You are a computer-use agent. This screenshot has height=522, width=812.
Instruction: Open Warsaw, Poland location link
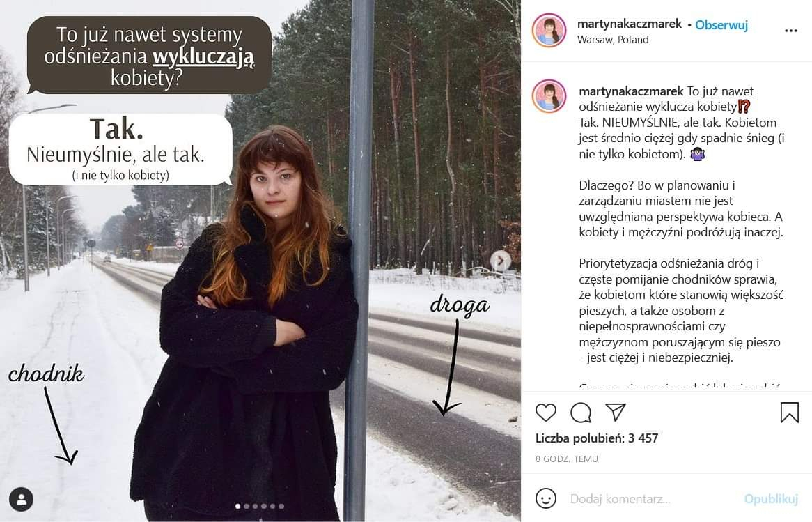(613, 40)
